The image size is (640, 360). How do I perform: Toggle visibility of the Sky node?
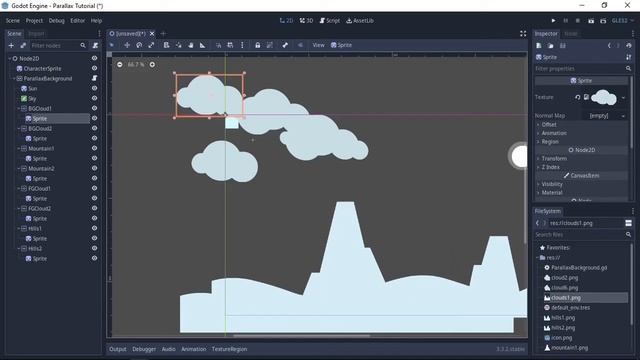pos(94,98)
